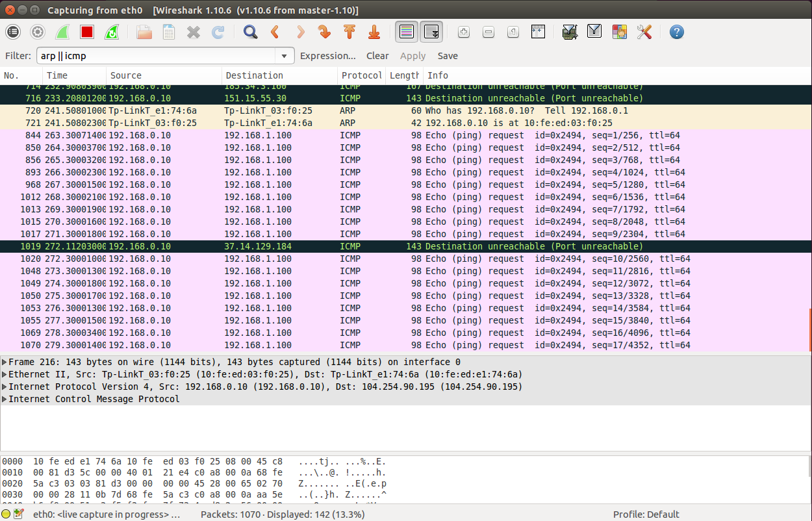The image size is (812, 521).
Task: Stop the running capture (red square)
Action: (87, 32)
